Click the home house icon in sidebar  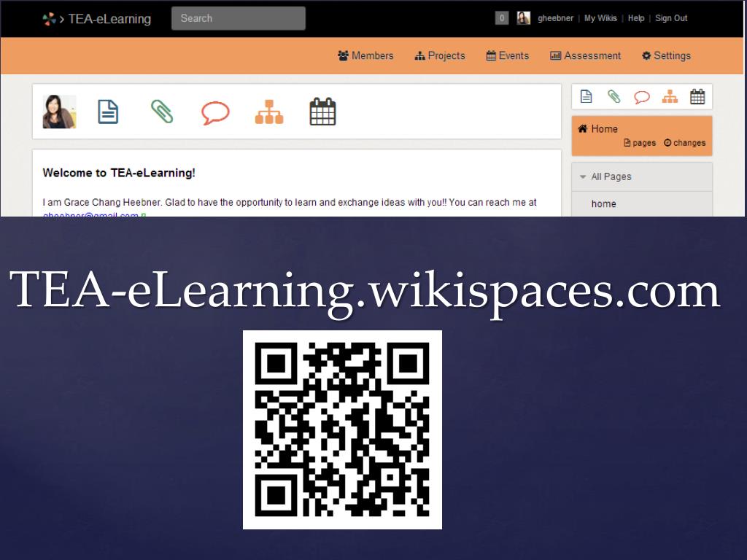tap(583, 128)
